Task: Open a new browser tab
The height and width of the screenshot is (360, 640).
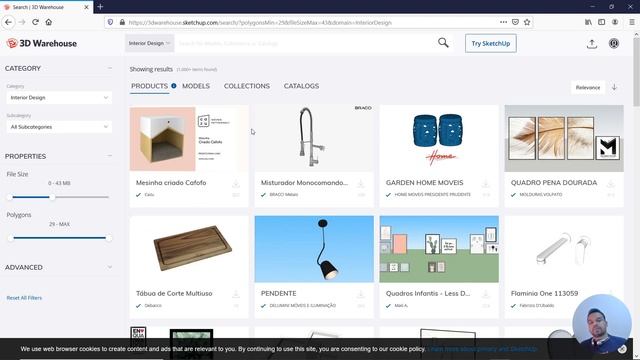Action: click(100, 7)
